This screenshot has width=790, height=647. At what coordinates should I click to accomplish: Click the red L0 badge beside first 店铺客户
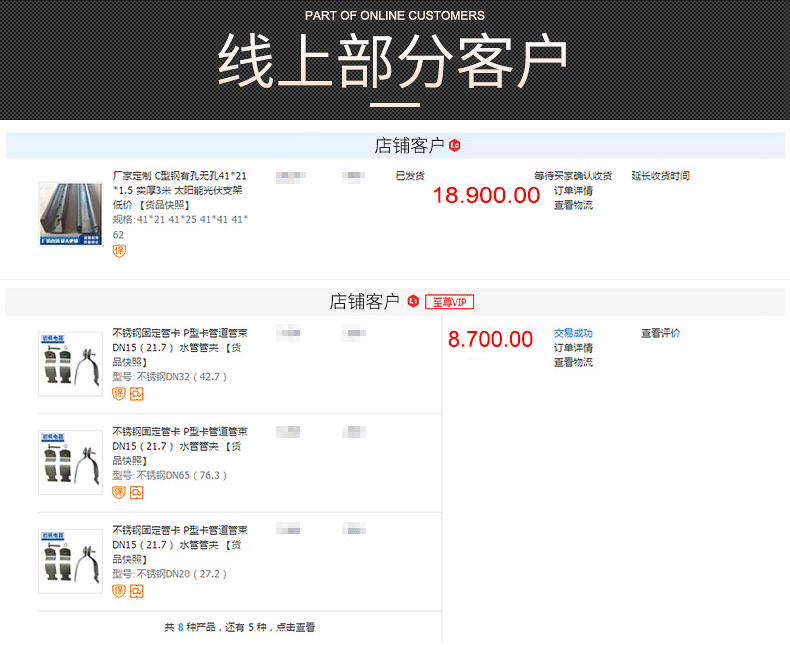(454, 146)
